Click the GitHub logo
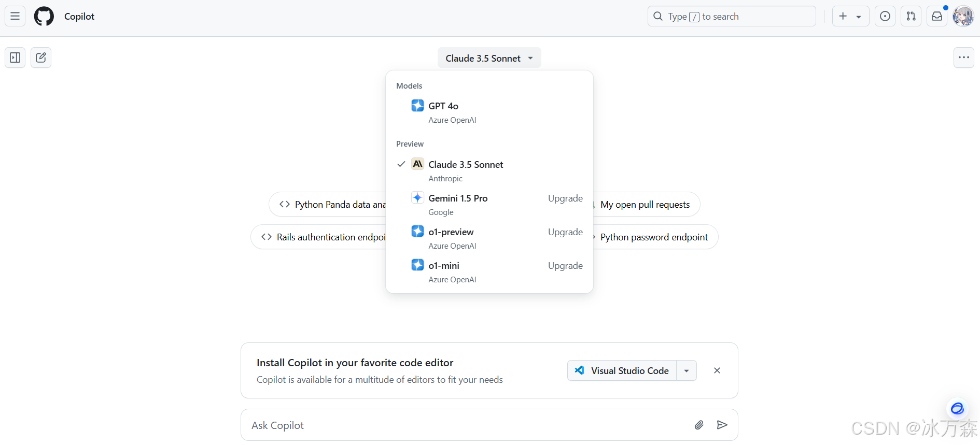The width and height of the screenshot is (980, 445). pos(44,16)
